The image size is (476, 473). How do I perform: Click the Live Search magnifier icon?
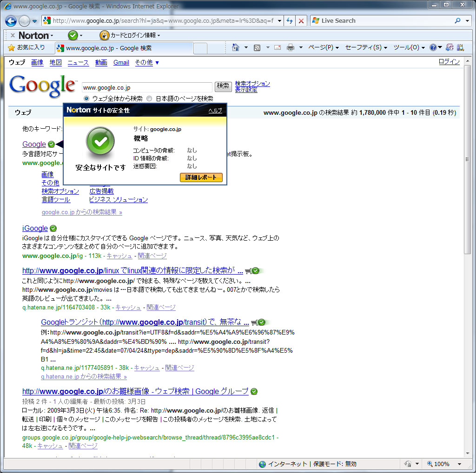(x=457, y=20)
